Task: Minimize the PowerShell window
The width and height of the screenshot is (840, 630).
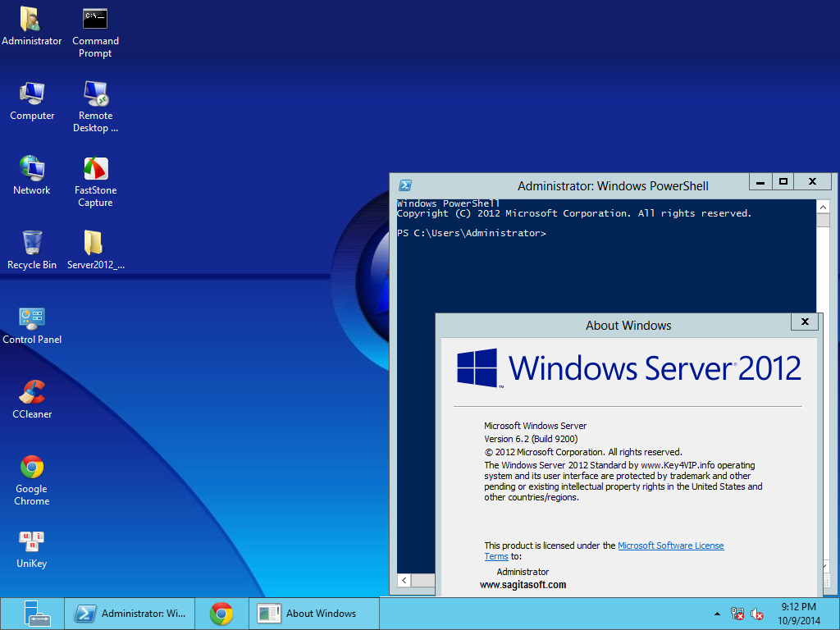Action: pos(760,181)
